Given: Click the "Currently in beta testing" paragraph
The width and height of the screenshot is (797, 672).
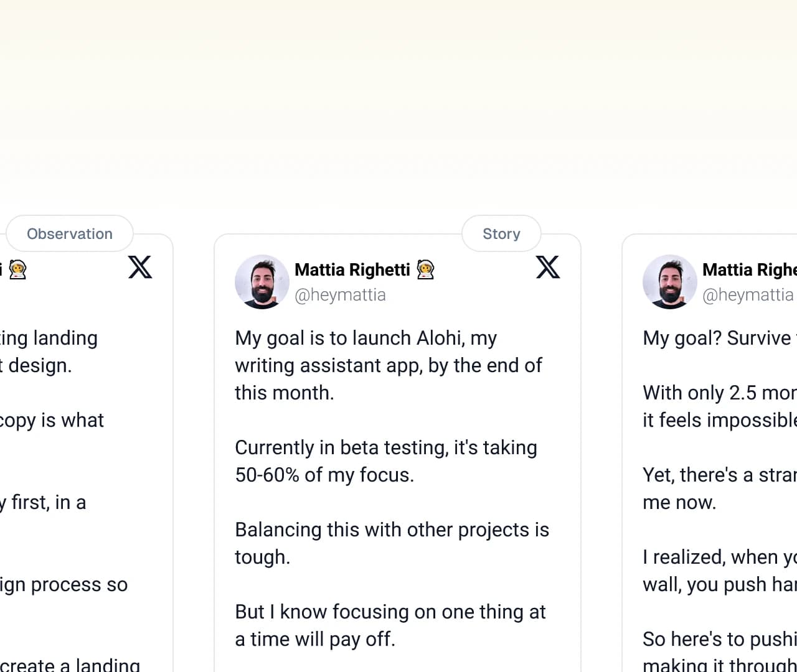Looking at the screenshot, I should [x=385, y=461].
